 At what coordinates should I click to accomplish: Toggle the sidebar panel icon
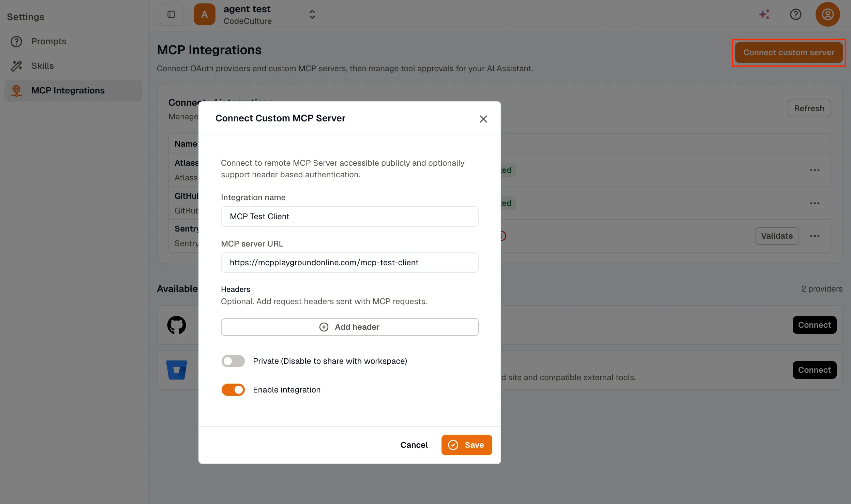[x=171, y=14]
